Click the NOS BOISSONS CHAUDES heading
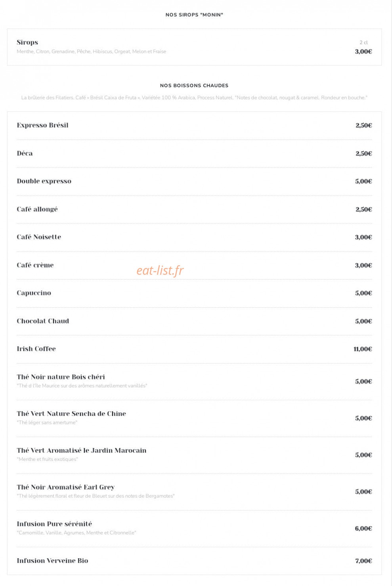 point(194,86)
